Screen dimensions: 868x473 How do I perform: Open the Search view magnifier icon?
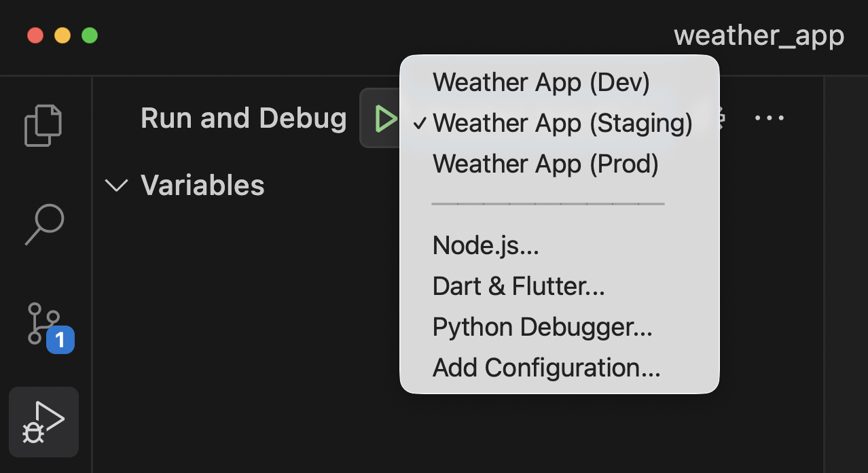[x=44, y=224]
